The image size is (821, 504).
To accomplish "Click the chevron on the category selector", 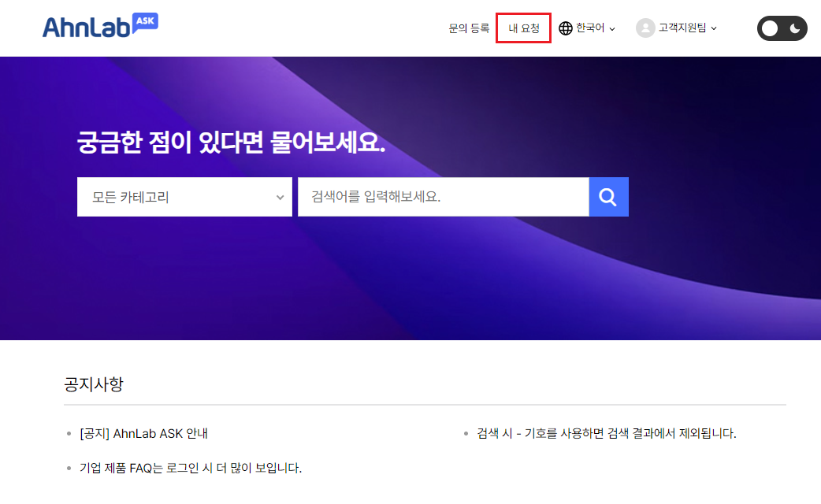I will 280,197.
